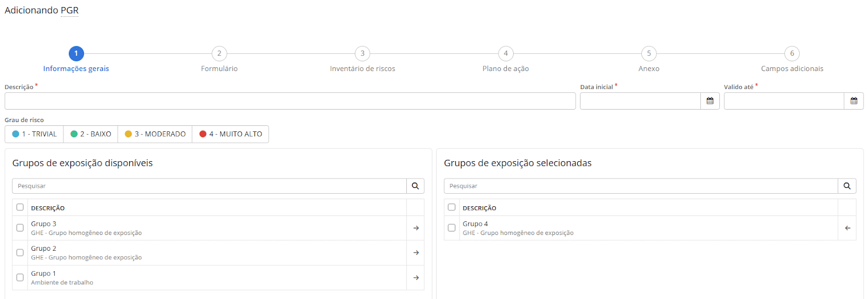Click DESCRIÇÃO header in available groups table
This screenshot has height=299, width=868.
click(48, 208)
